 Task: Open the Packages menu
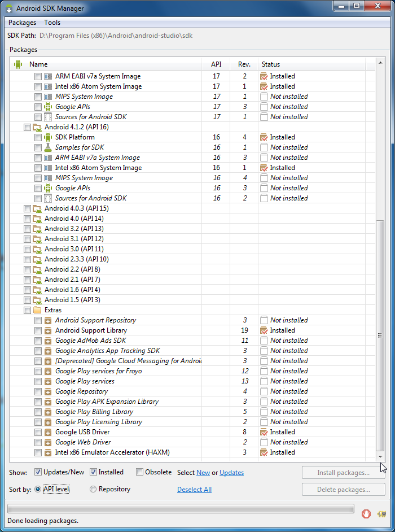[x=22, y=23]
